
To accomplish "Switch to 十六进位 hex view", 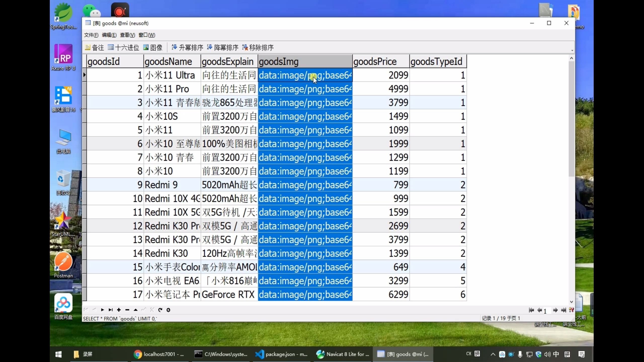I will [123, 48].
